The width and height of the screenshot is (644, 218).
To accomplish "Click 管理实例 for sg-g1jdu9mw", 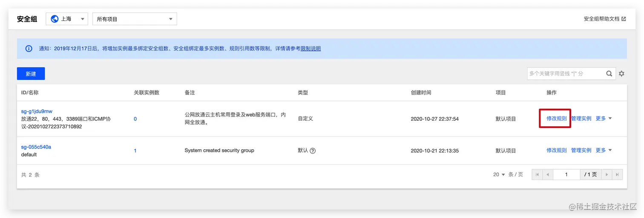I will 581,119.
